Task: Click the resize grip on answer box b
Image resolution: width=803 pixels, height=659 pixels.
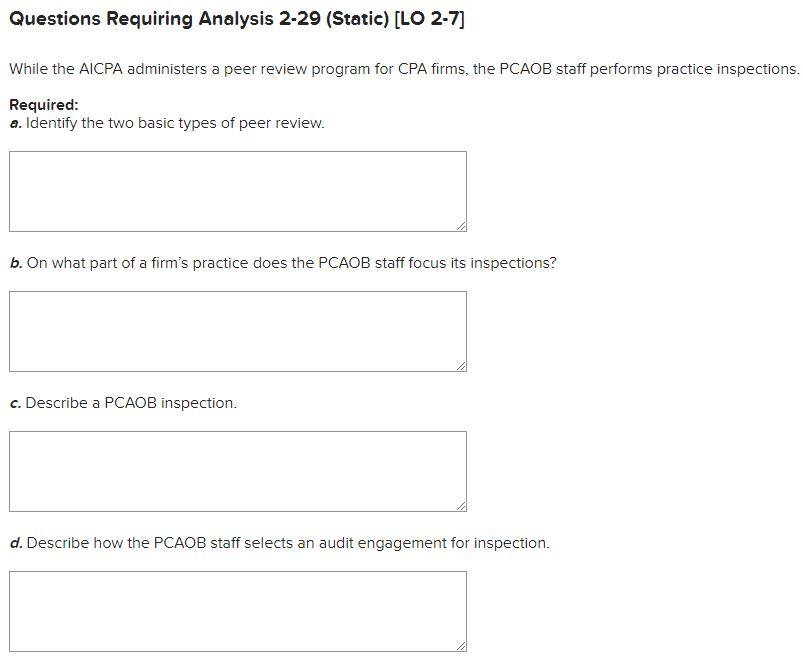Action: tap(461, 367)
